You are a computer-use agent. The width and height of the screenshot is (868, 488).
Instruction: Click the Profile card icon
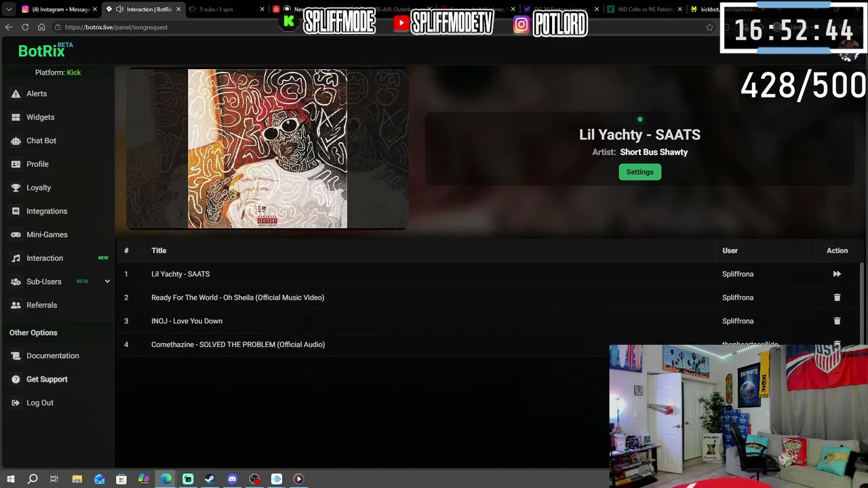(16, 164)
